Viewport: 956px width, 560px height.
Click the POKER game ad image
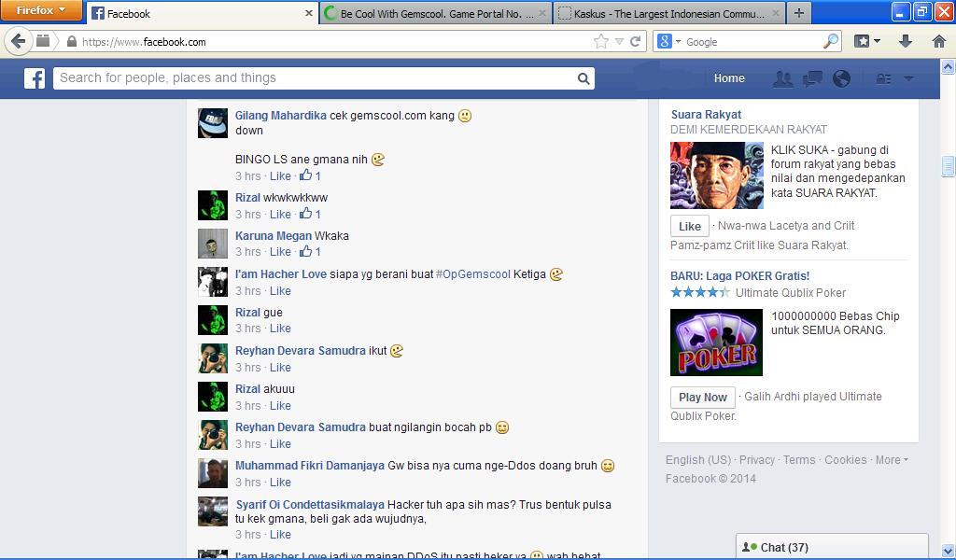click(x=716, y=343)
